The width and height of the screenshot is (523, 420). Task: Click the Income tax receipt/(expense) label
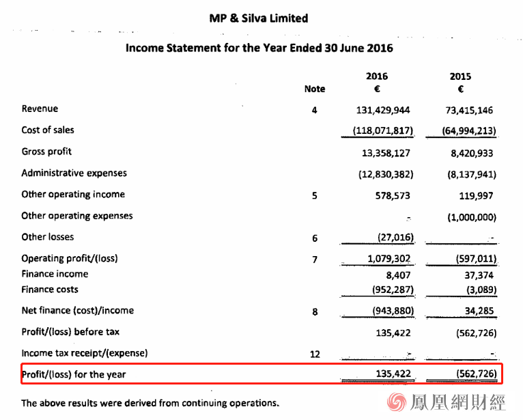click(x=85, y=353)
